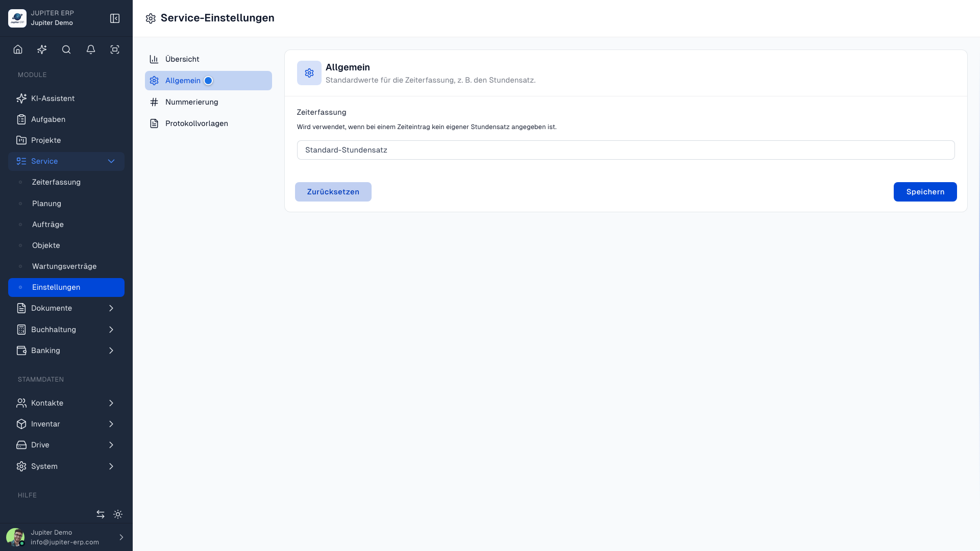Click the scan icon in sidebar toolbar
Viewport: 980px width, 551px height.
coord(115,49)
